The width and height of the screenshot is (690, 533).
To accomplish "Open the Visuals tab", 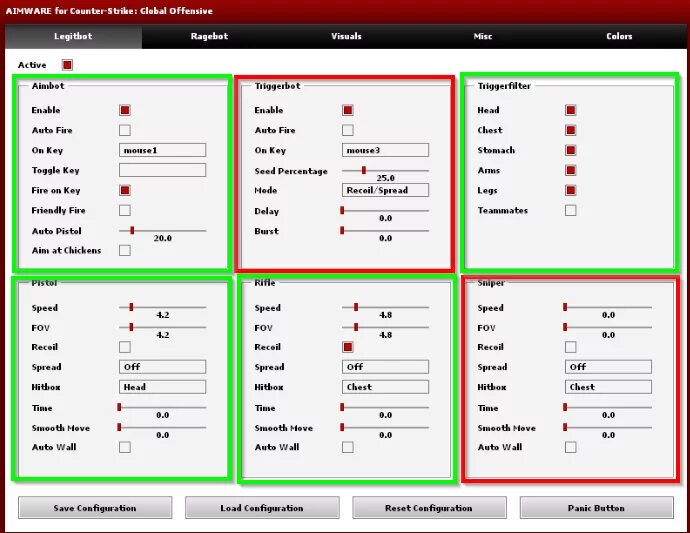I will (x=346, y=37).
